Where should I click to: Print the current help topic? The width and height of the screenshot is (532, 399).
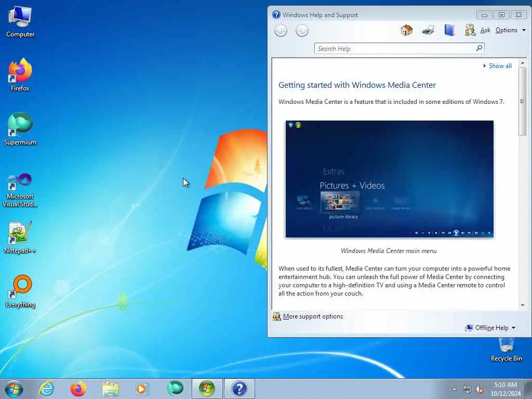click(428, 30)
